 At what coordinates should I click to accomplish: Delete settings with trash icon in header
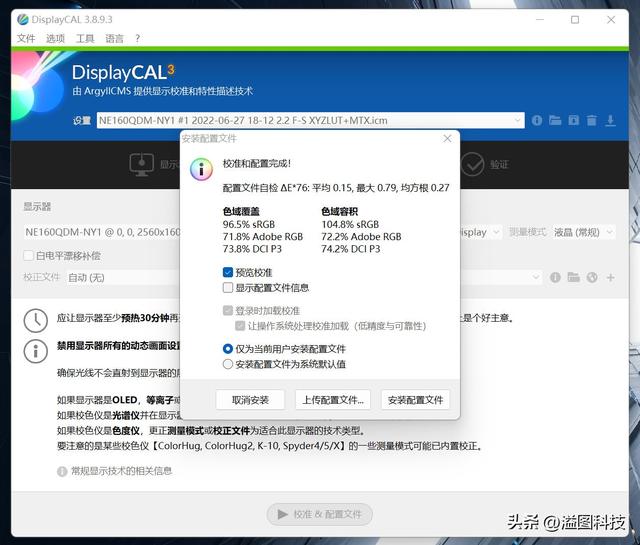(x=591, y=120)
